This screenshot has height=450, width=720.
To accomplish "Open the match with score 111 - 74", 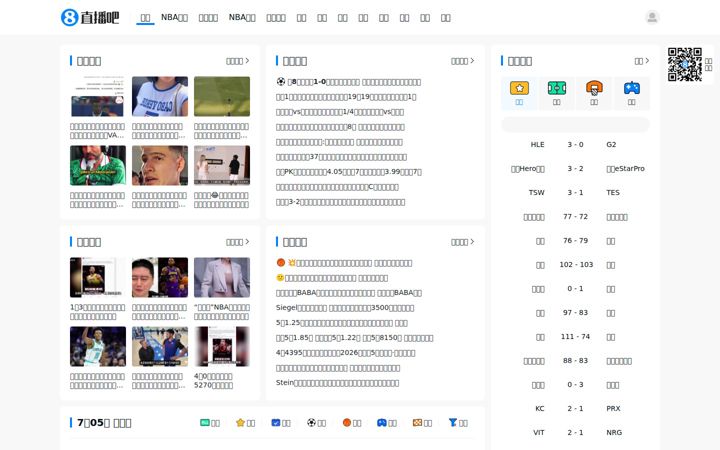I will click(x=575, y=337).
